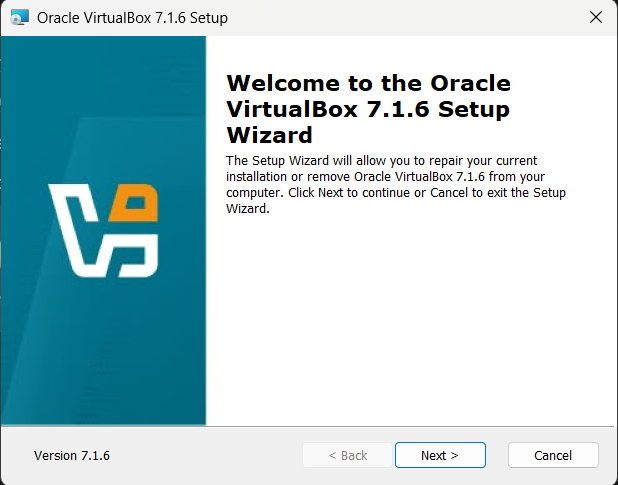Click the word 'Wizard' in the heading
Viewport: 618px width, 485px height.
pos(270,134)
